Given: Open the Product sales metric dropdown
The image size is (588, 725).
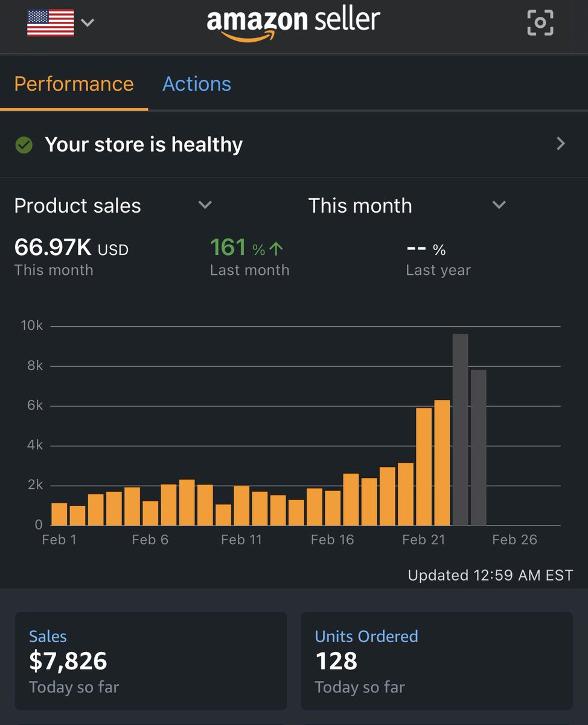Looking at the screenshot, I should click(205, 205).
